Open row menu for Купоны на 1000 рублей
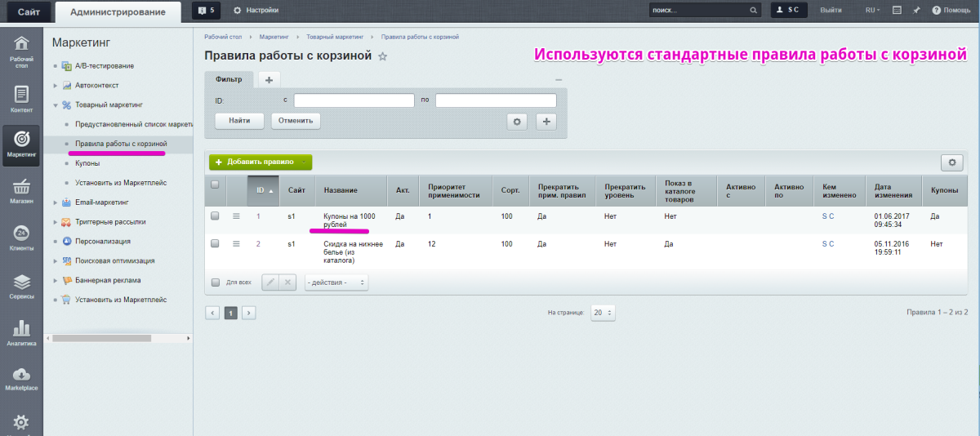The image size is (980, 436). click(x=237, y=216)
